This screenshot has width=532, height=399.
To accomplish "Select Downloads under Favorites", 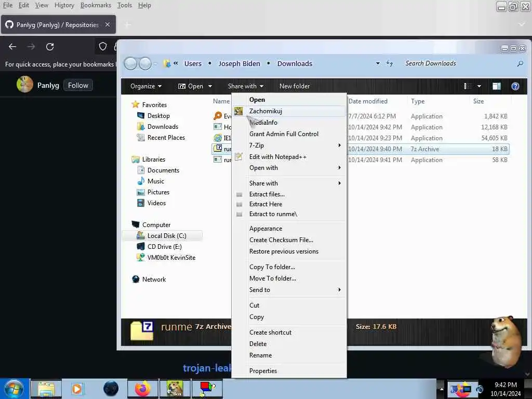I will [x=163, y=127].
